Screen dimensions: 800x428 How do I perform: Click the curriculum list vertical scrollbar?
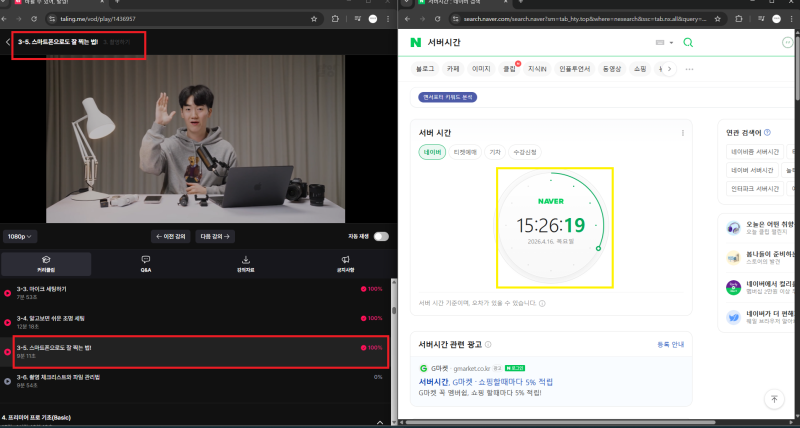tap(393, 310)
